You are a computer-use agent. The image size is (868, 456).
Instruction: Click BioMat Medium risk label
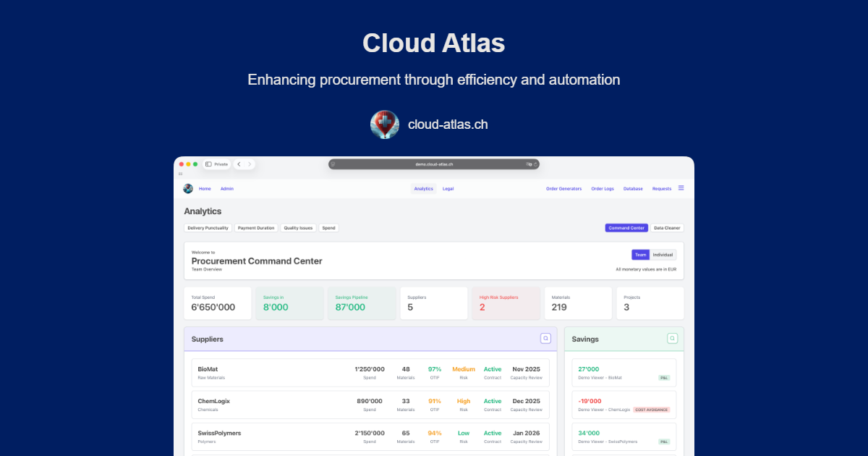(464, 369)
